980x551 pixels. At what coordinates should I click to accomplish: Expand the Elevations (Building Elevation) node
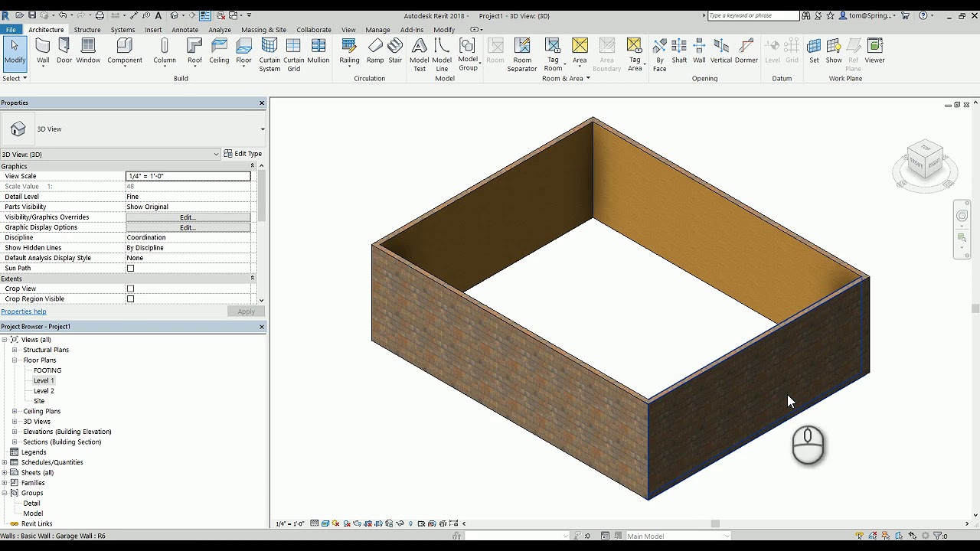pyautogui.click(x=15, y=432)
